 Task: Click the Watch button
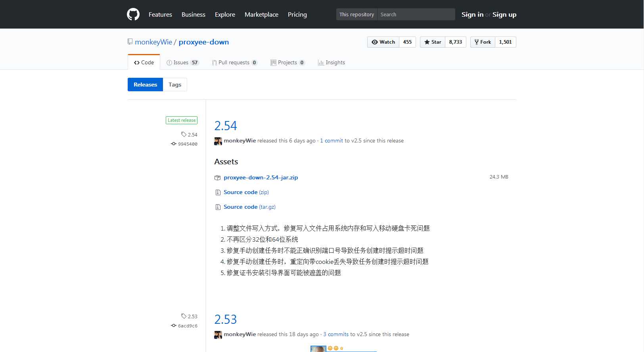tap(383, 42)
